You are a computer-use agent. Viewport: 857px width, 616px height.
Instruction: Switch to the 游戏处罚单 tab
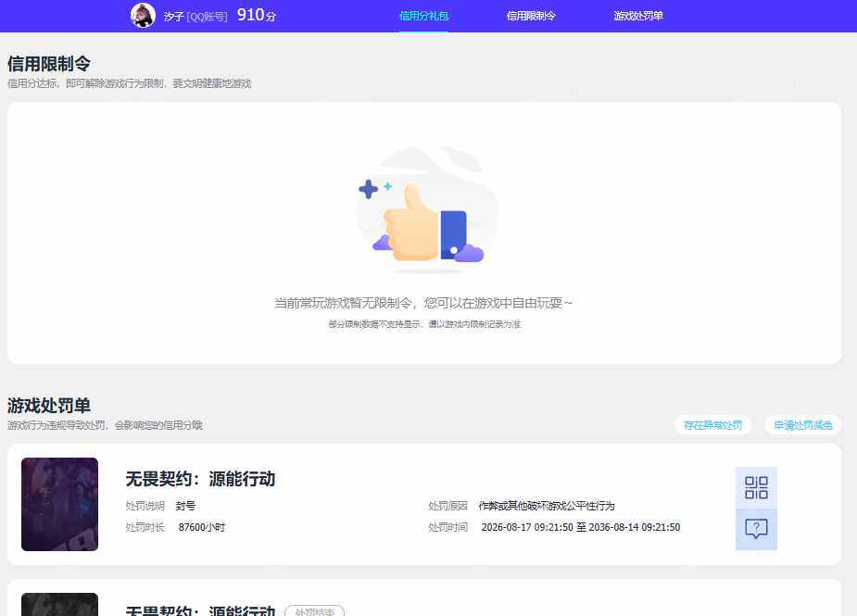click(637, 16)
